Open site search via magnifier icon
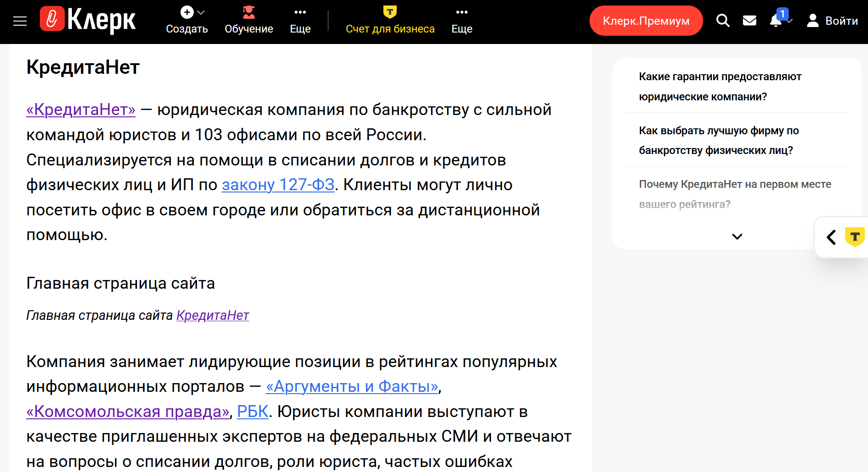This screenshot has width=868, height=472. (x=723, y=21)
